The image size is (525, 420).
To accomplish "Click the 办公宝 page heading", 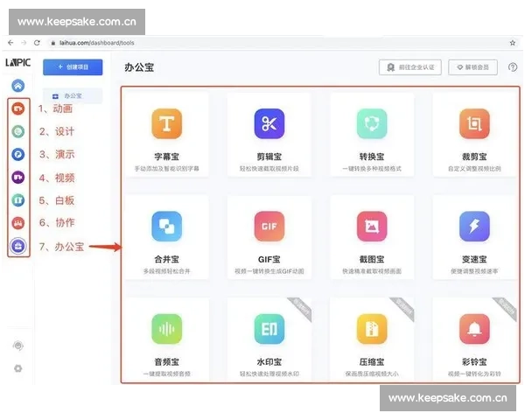I will (x=139, y=67).
